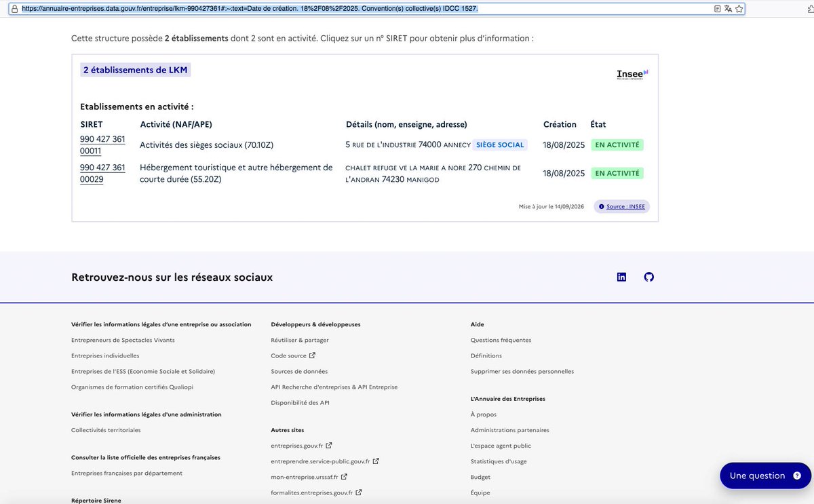
Task: Click the SIÈGE SOCIAL badge
Action: pos(500,144)
